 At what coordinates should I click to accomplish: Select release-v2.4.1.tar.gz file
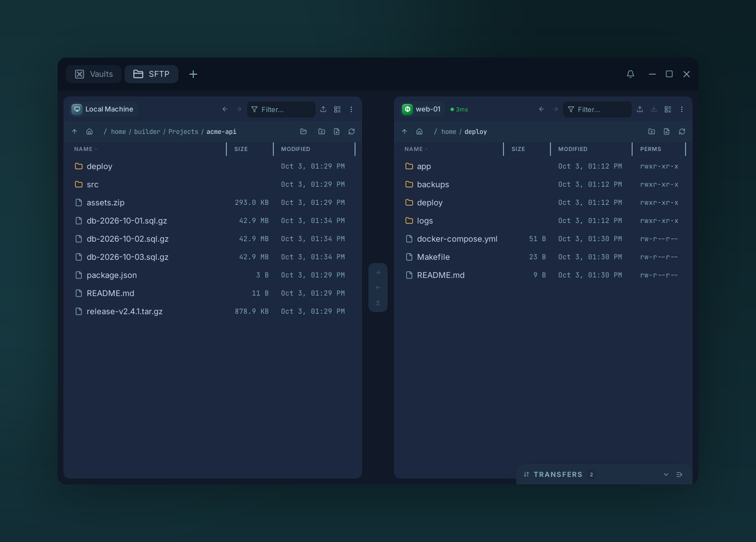(x=213, y=312)
